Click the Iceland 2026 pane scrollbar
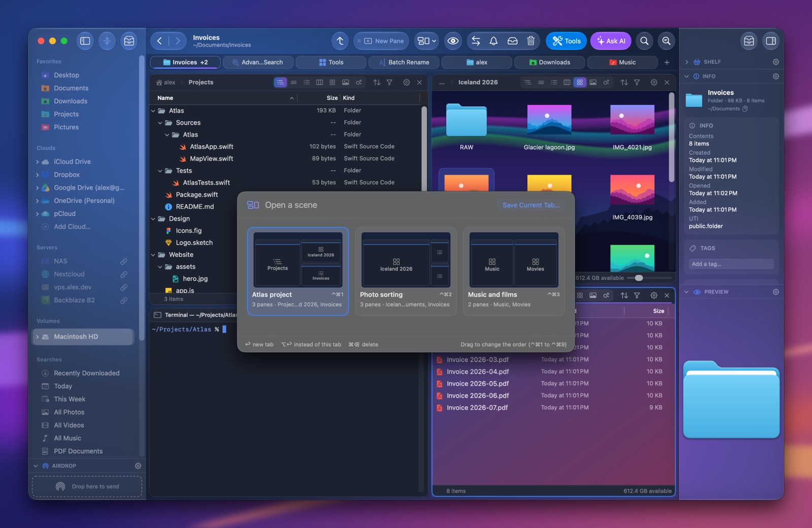 point(671,137)
